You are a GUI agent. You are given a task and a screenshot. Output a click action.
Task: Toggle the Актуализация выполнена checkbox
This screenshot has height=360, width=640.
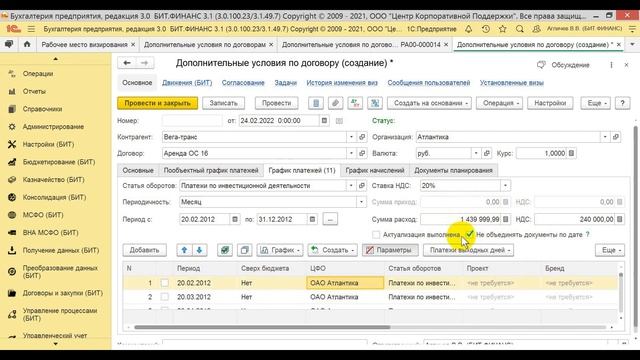[x=376, y=235]
